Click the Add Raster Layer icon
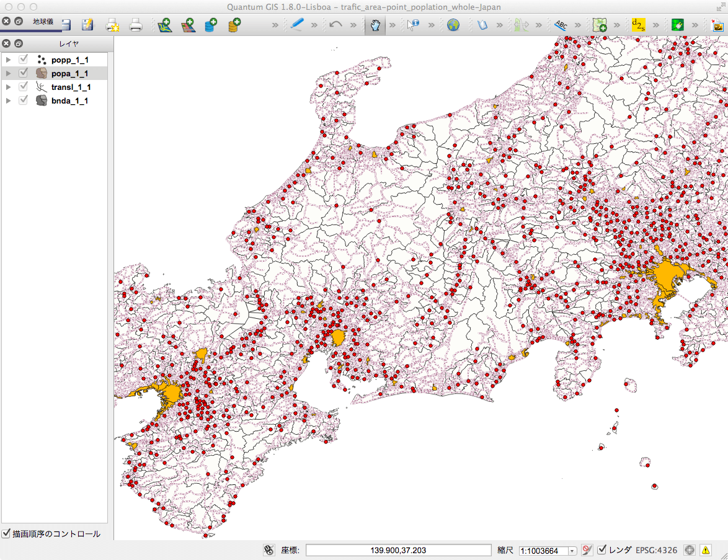The width and height of the screenshot is (728, 560). click(x=188, y=25)
